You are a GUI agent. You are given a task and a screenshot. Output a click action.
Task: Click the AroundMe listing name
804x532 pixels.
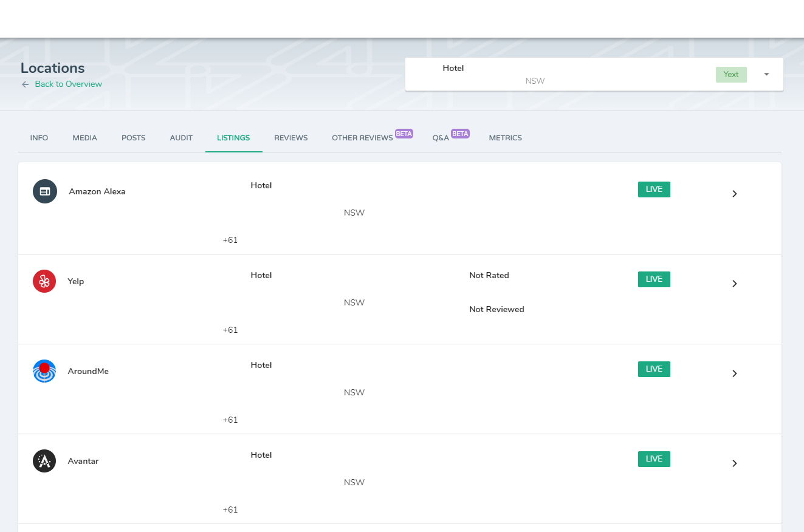pos(88,371)
